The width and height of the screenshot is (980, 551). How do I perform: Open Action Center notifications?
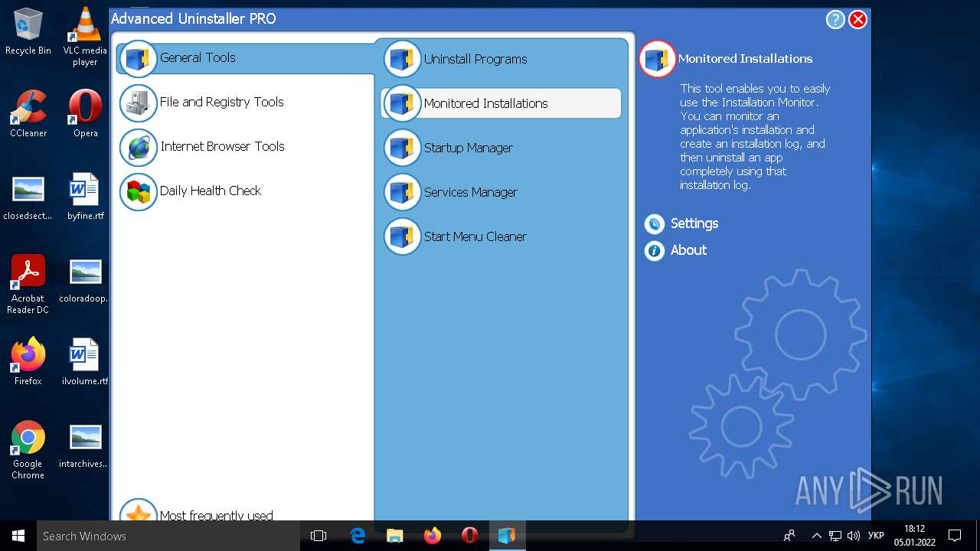955,536
